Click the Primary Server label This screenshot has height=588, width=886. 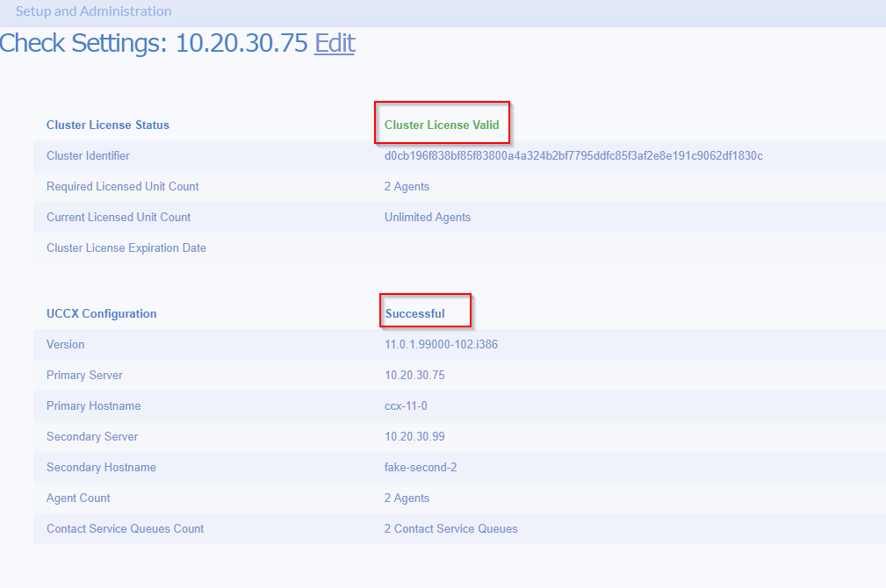(x=85, y=375)
